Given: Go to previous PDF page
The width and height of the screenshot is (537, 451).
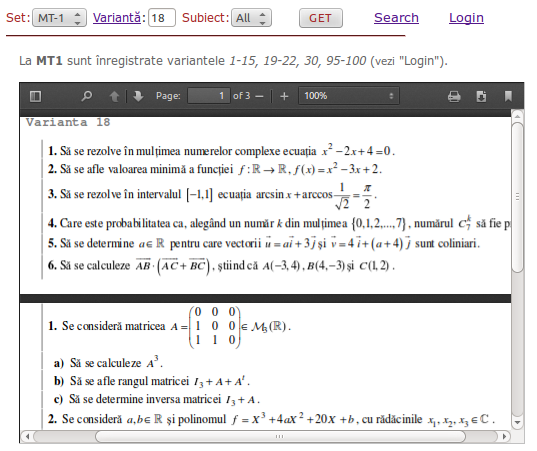Looking at the screenshot, I should point(114,96).
